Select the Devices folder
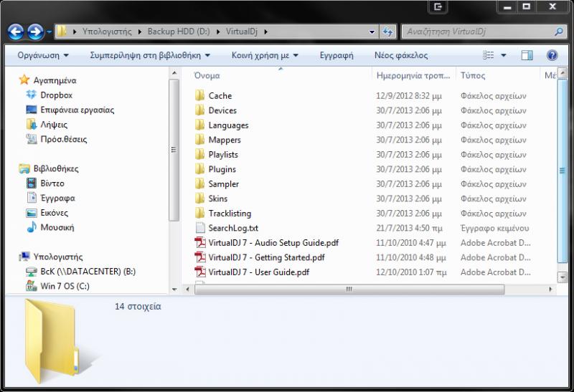Viewport: 574px width, 392px height. pos(216,110)
